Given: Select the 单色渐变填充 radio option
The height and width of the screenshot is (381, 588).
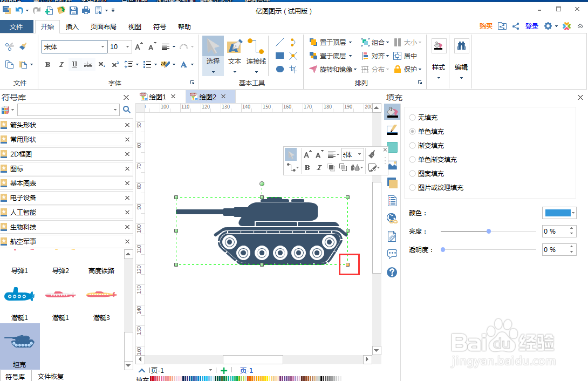Looking at the screenshot, I should 413,159.
